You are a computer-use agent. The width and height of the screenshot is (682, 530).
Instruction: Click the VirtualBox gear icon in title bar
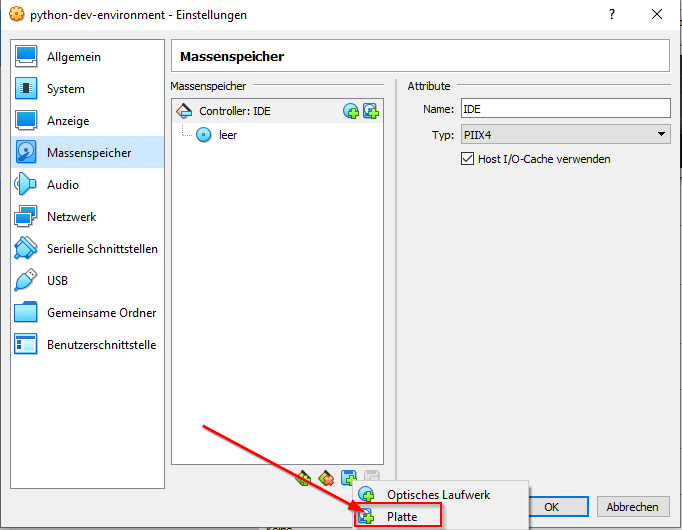pyautogui.click(x=17, y=14)
